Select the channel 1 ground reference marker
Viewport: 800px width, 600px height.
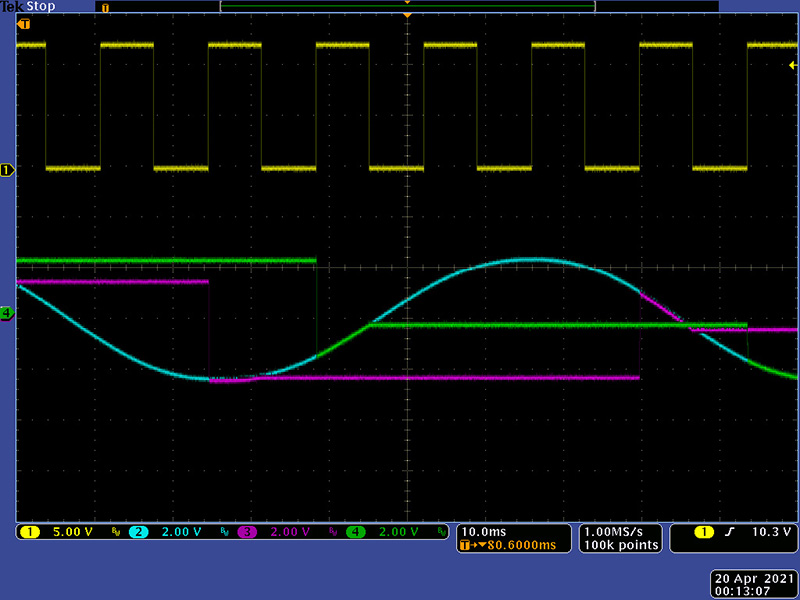click(7, 170)
